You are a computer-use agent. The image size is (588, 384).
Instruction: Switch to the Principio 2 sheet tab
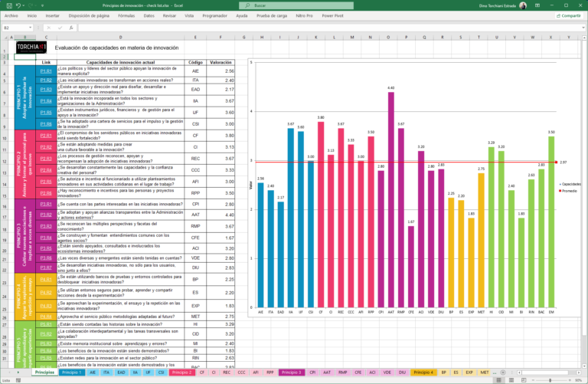click(181, 372)
